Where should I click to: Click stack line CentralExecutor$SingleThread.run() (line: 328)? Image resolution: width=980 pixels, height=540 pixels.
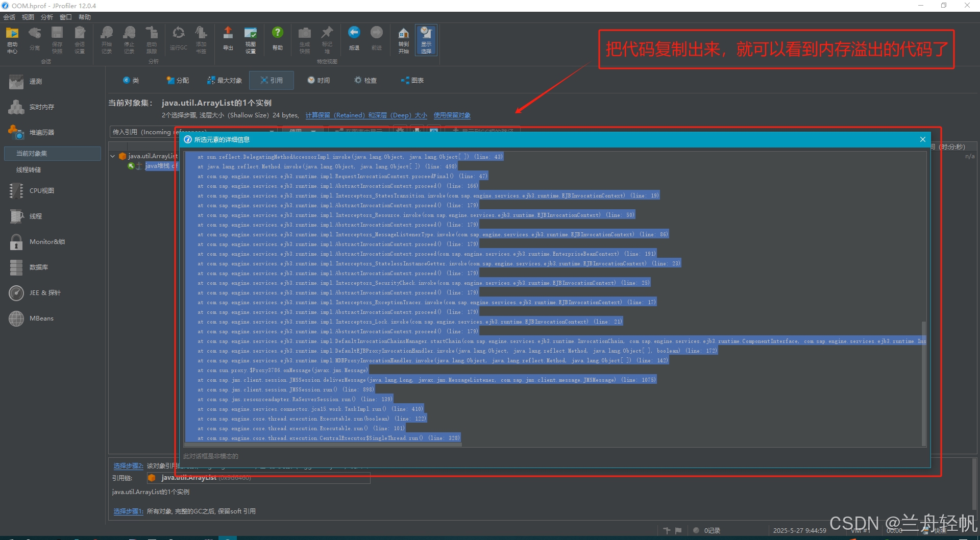pyautogui.click(x=329, y=438)
